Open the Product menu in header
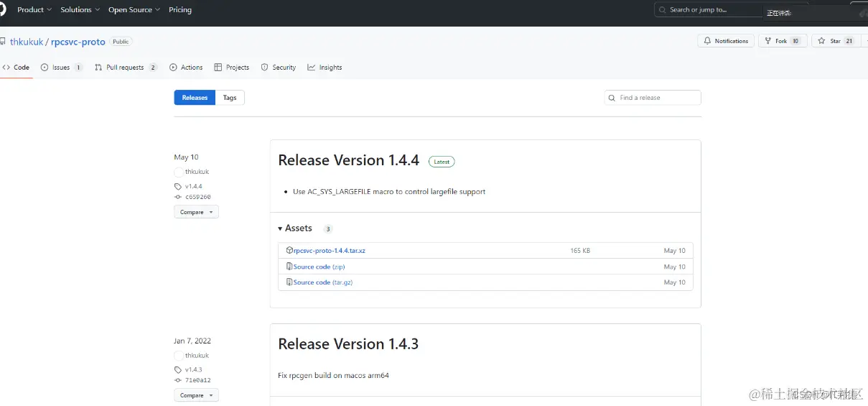 point(34,10)
